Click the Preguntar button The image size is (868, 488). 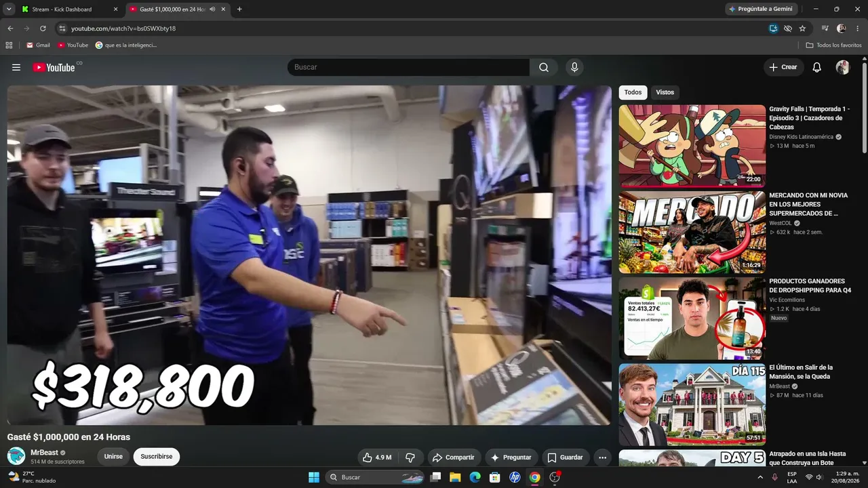(x=511, y=457)
